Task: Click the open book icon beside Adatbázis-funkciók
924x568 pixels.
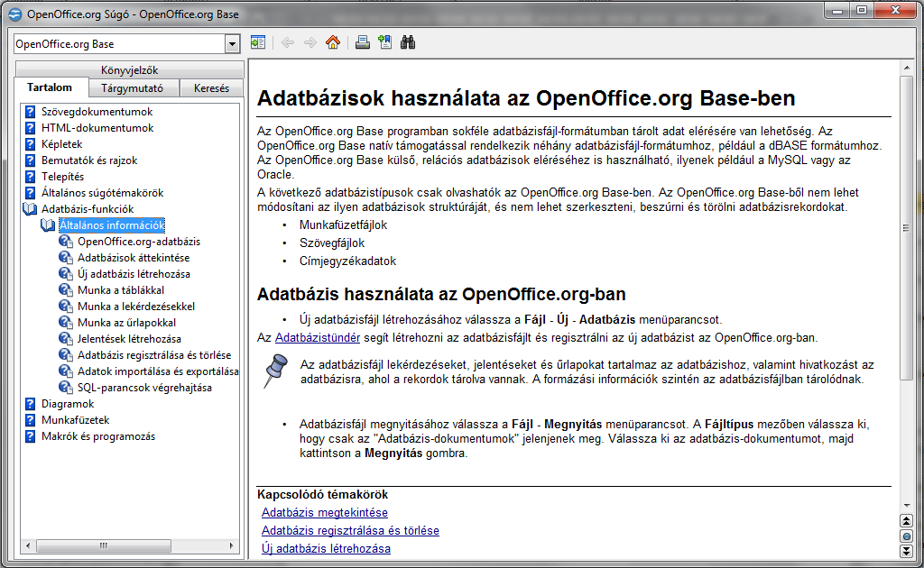Action: pos(30,209)
